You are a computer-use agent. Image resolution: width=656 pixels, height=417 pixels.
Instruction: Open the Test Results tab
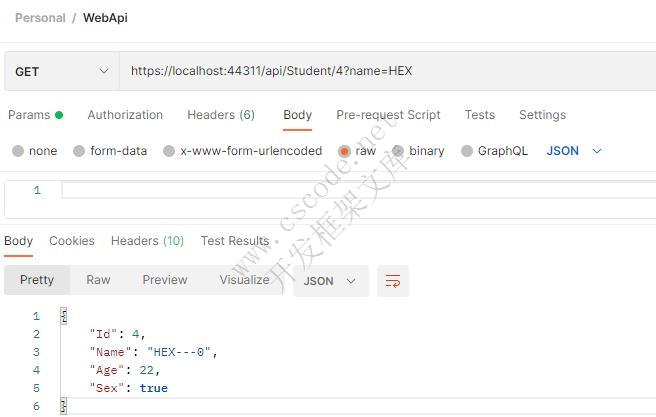click(x=235, y=241)
